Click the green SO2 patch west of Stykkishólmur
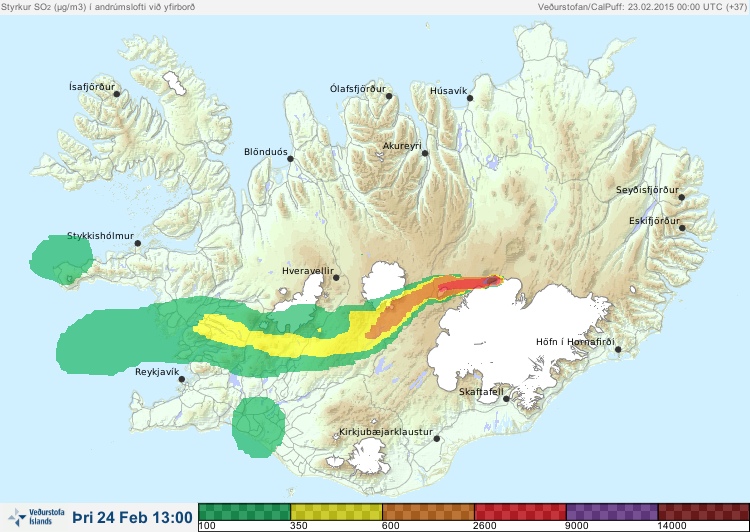Screen dimensions: 750x532 pyautogui.click(x=61, y=260)
